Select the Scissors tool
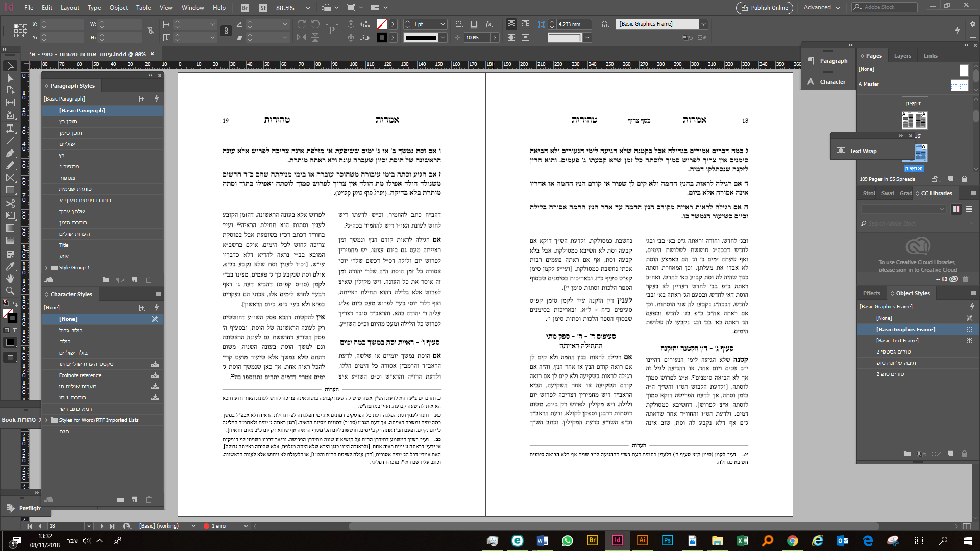The width and height of the screenshot is (980, 551). (10, 203)
